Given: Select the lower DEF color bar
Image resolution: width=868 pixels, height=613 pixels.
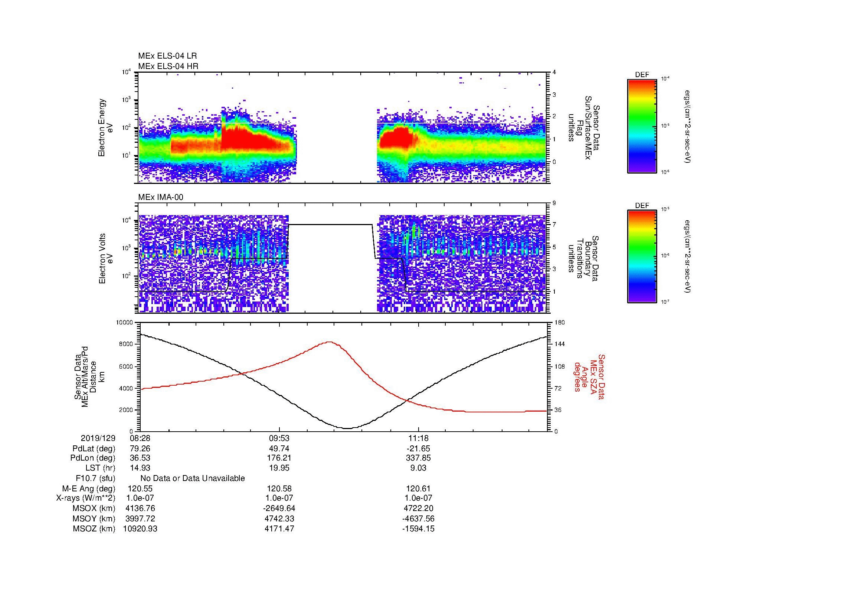Looking at the screenshot, I should click(642, 257).
